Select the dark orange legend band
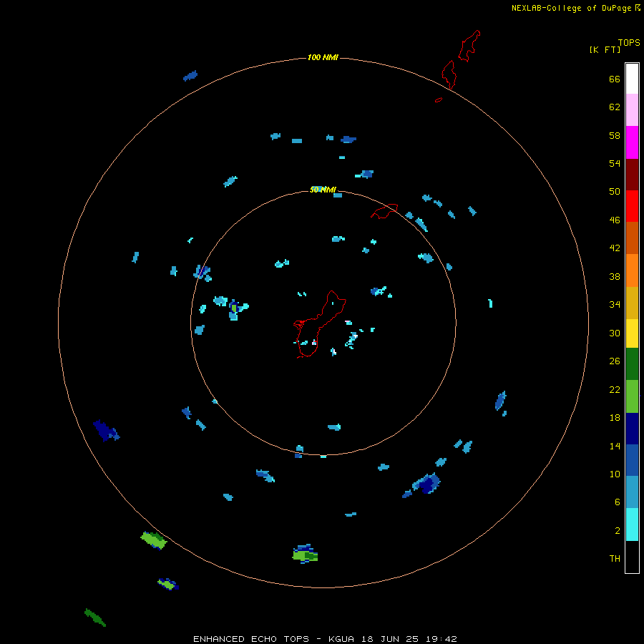The image size is (644, 644). pos(632,238)
